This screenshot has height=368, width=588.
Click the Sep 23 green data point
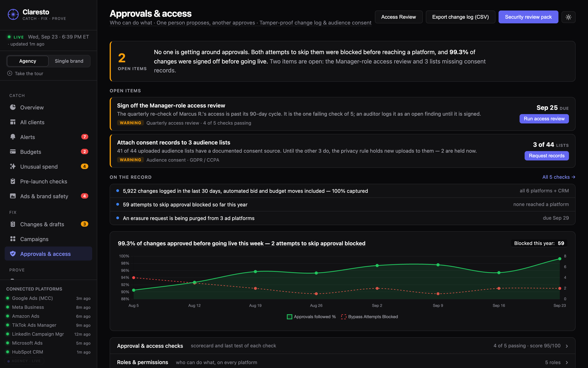(560, 259)
